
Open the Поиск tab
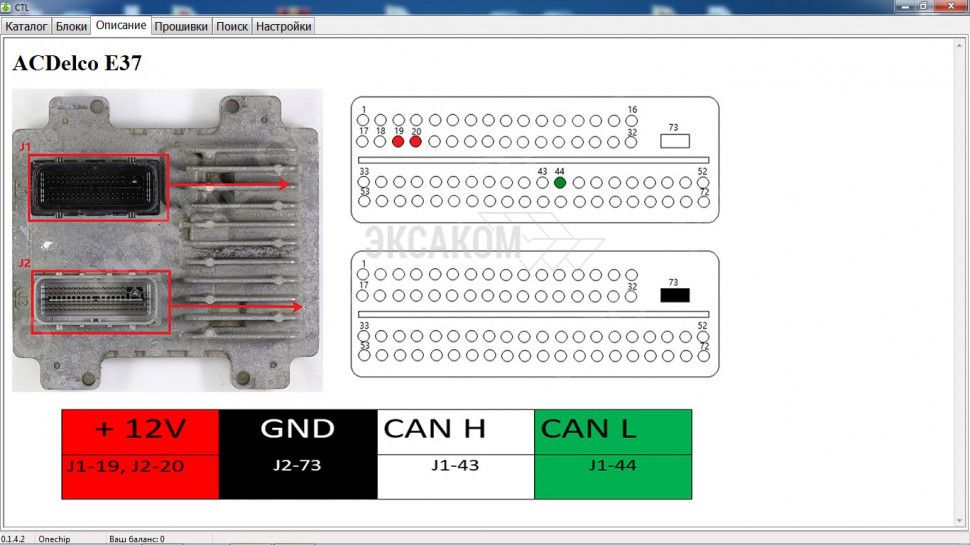(232, 26)
